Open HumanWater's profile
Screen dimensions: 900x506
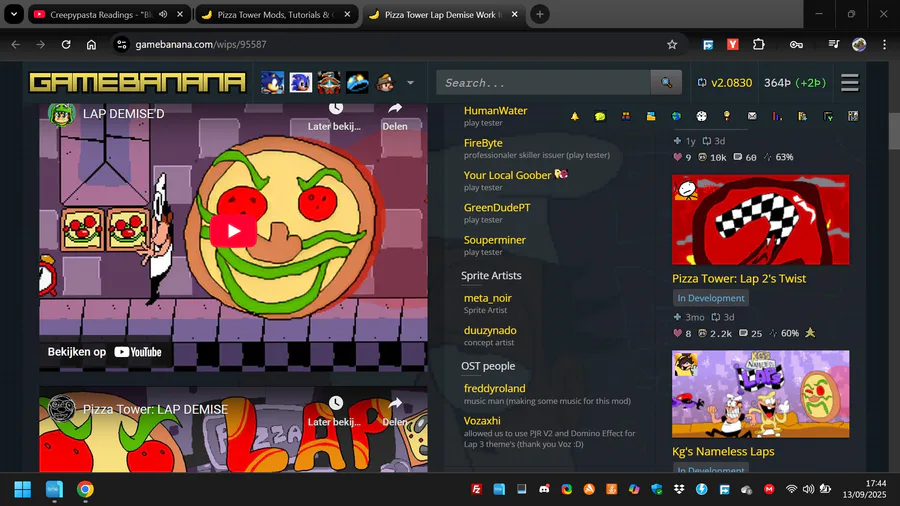(x=495, y=111)
